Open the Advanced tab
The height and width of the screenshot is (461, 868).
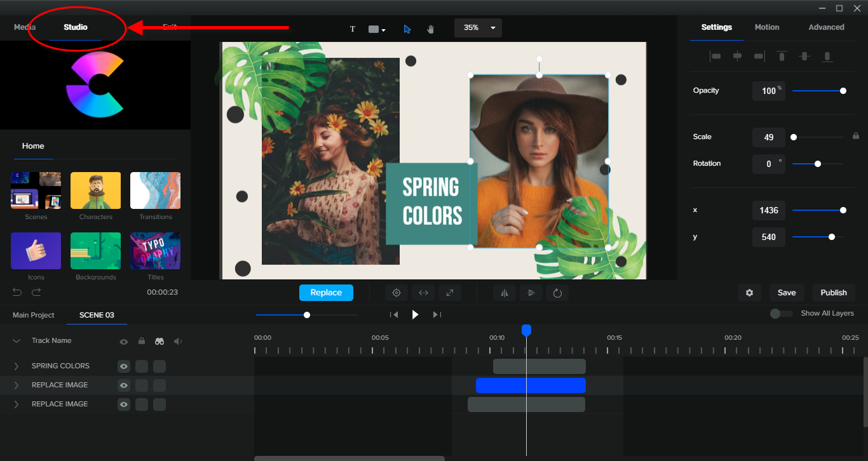pos(826,27)
